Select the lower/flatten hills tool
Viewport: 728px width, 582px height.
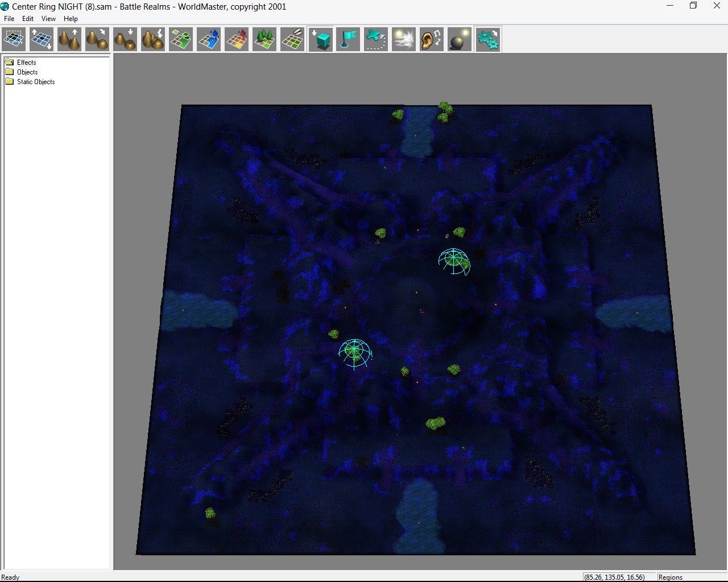[x=125, y=40]
